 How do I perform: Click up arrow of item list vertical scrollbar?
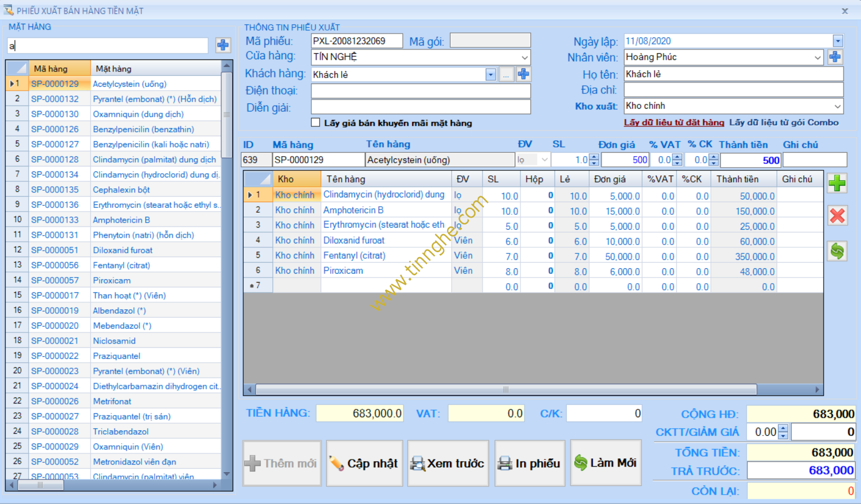pyautogui.click(x=227, y=66)
